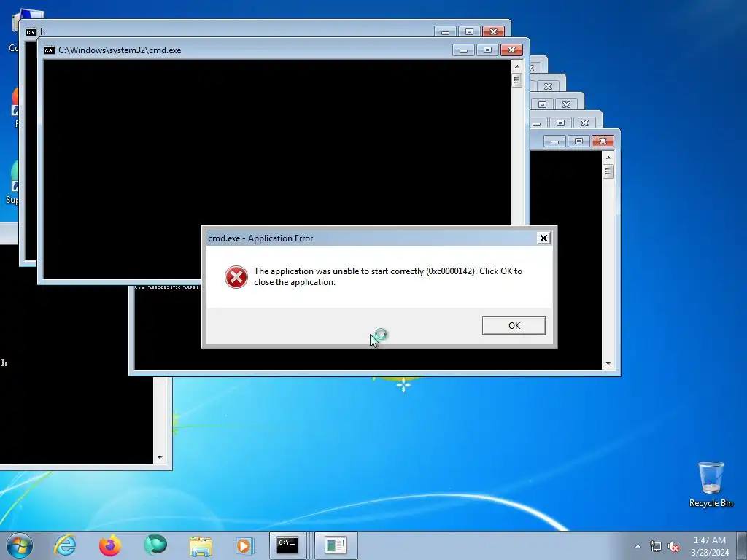The height and width of the screenshot is (560, 747).
Task: Maximize the frontmost right cmd window behind dialog
Action: click(x=578, y=141)
